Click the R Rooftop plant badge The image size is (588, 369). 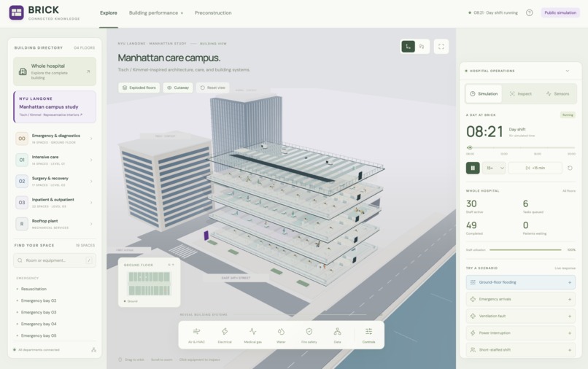[22, 225]
